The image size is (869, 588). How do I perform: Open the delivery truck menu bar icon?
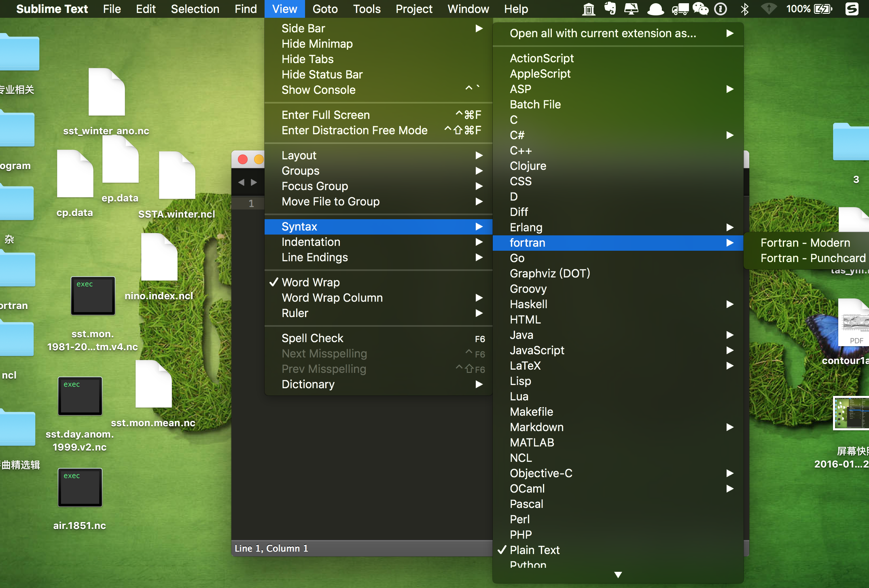(680, 8)
